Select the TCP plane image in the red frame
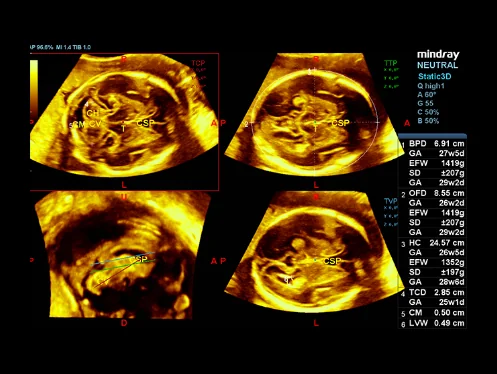497x374 pixels. (x=124, y=122)
